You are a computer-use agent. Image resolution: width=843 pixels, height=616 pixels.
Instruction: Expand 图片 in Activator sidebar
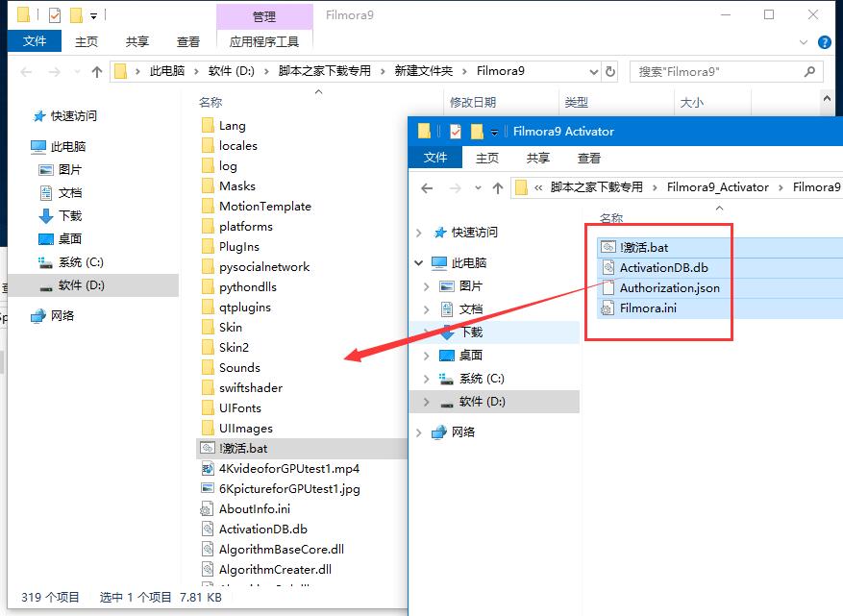click(x=427, y=286)
